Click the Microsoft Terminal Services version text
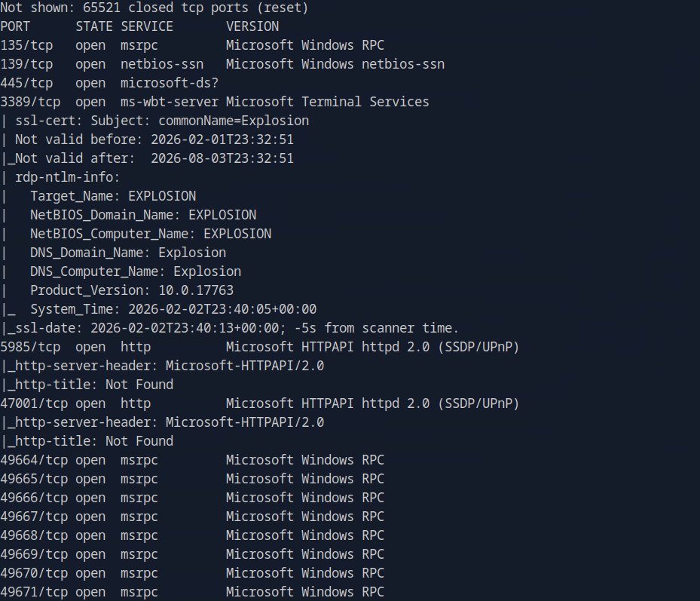700x601 pixels. pyautogui.click(x=328, y=102)
